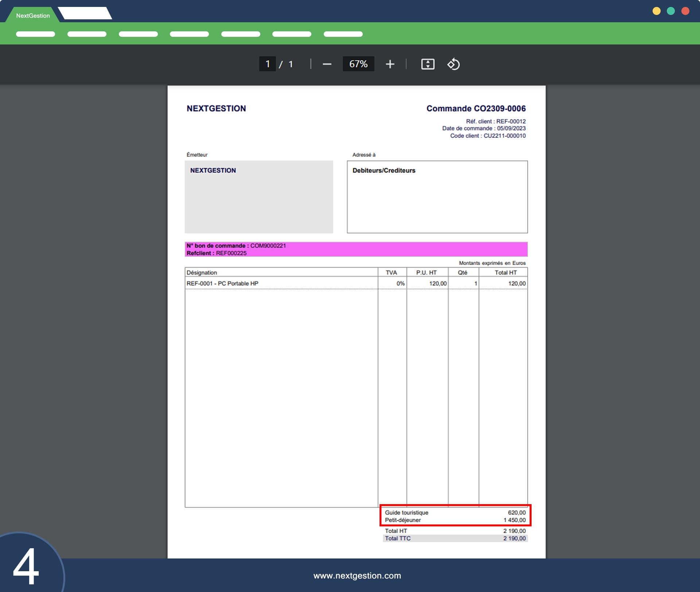Screen dimensions: 700x592
Task: Click the yellow window control dot
Action: pyautogui.click(x=656, y=11)
